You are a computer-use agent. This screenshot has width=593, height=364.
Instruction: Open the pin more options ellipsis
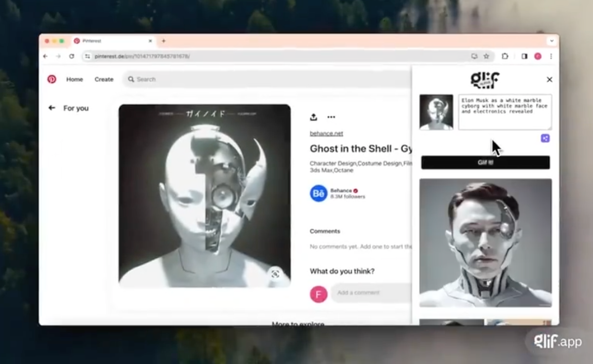(331, 117)
